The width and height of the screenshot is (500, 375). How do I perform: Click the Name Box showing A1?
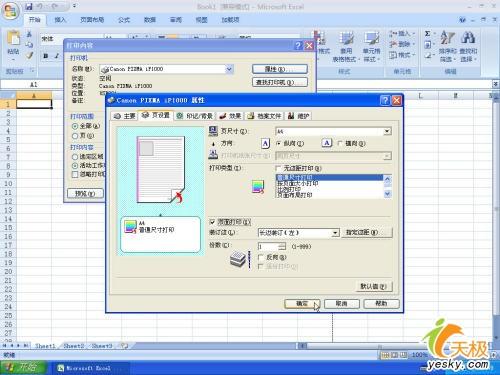(33, 85)
